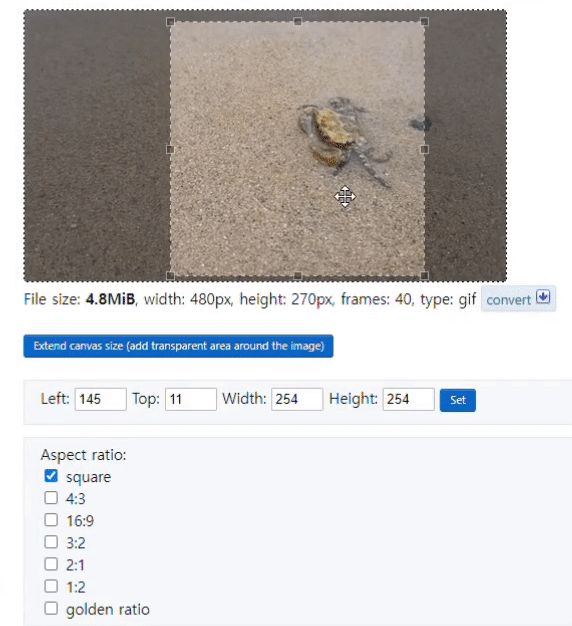This screenshot has height=626, width=572.
Task: Check the 16:9 aspect ratio option
Action: (x=51, y=520)
